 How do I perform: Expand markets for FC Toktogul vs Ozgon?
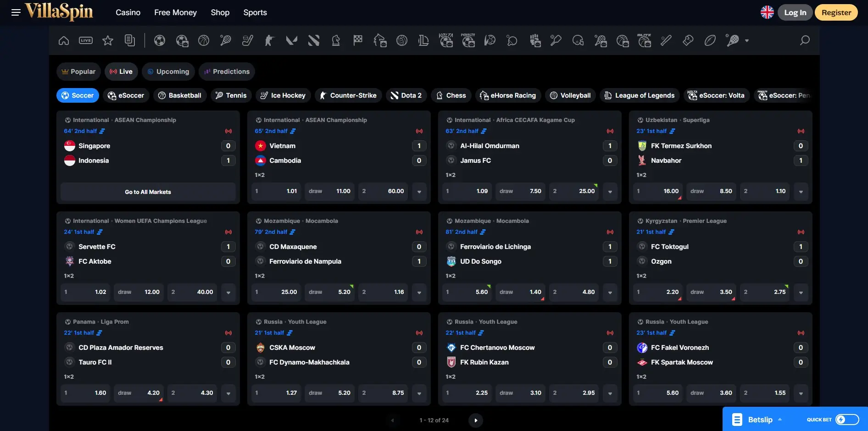pos(801,293)
